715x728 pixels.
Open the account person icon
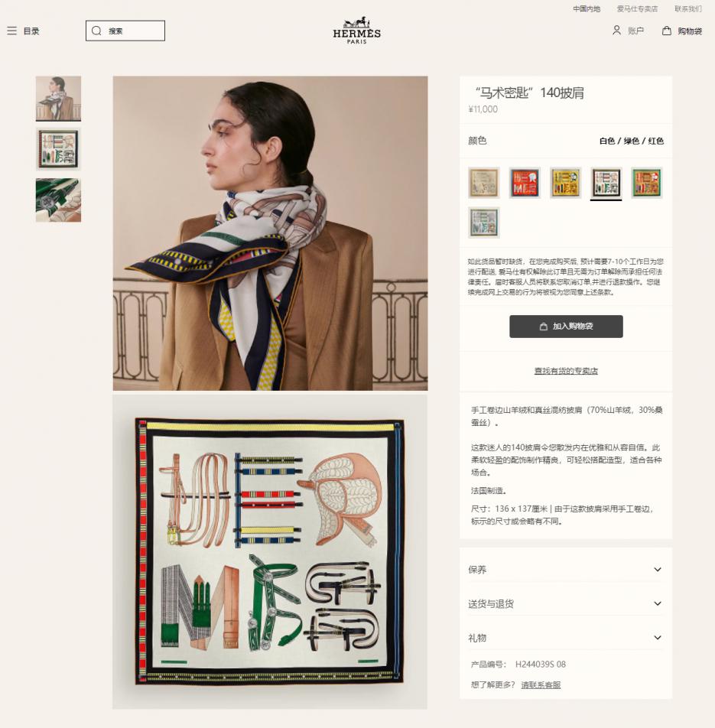(616, 31)
